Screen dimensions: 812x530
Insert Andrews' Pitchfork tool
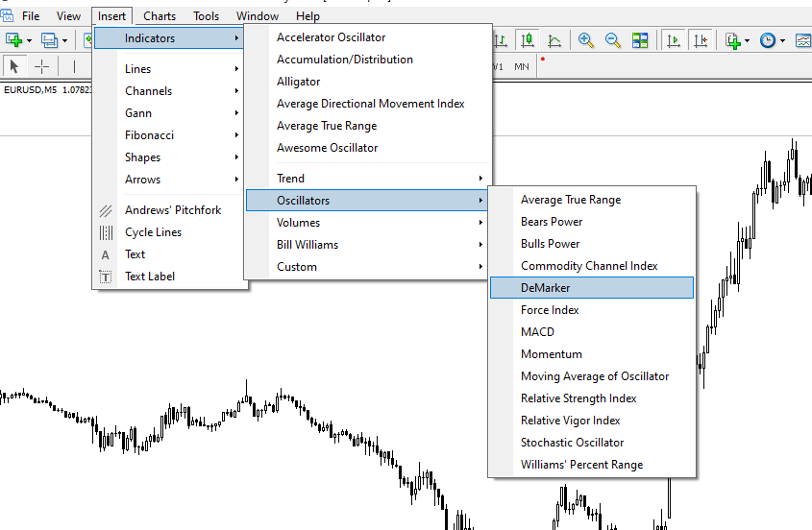coord(169,210)
